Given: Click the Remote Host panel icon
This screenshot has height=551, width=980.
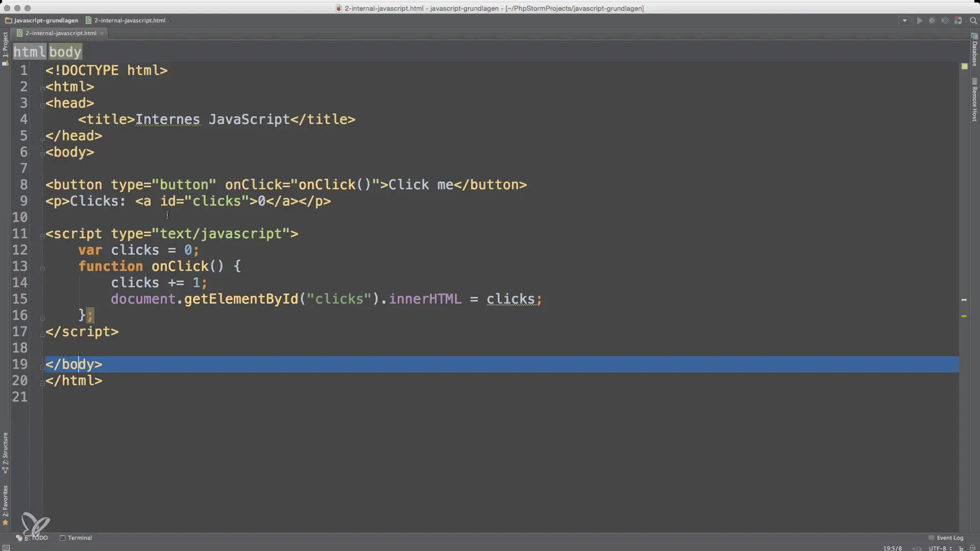Looking at the screenshot, I should (x=974, y=81).
